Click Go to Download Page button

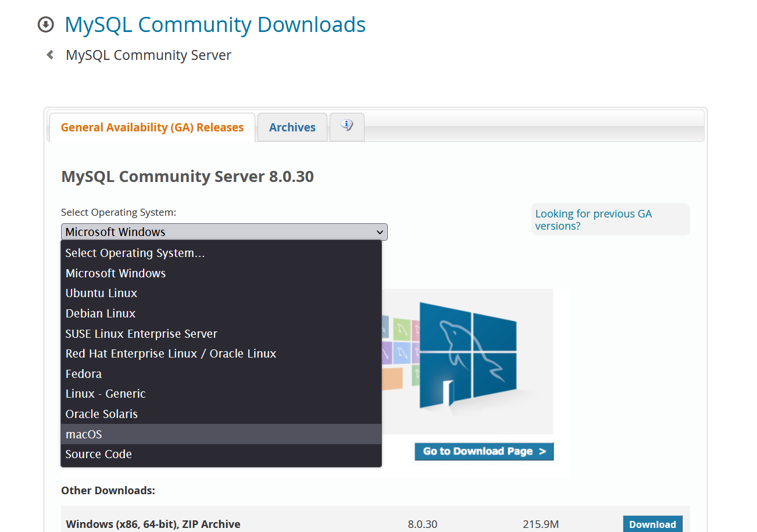484,451
